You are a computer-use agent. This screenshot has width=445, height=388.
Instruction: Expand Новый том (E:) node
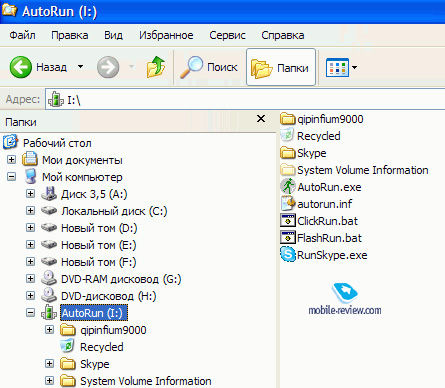coord(30,245)
